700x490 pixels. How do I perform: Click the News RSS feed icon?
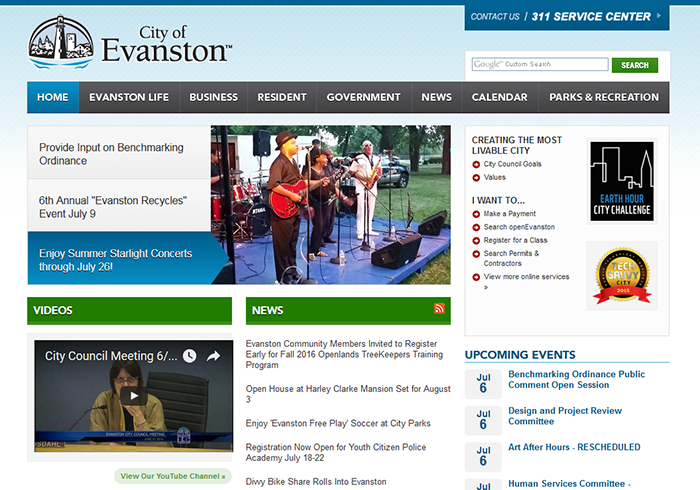coord(439,308)
